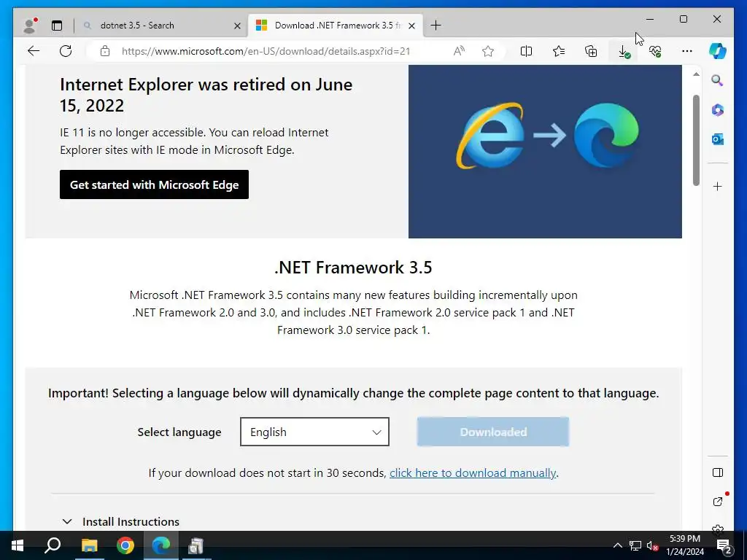Open the tab actions menu icon

pyautogui.click(x=57, y=26)
